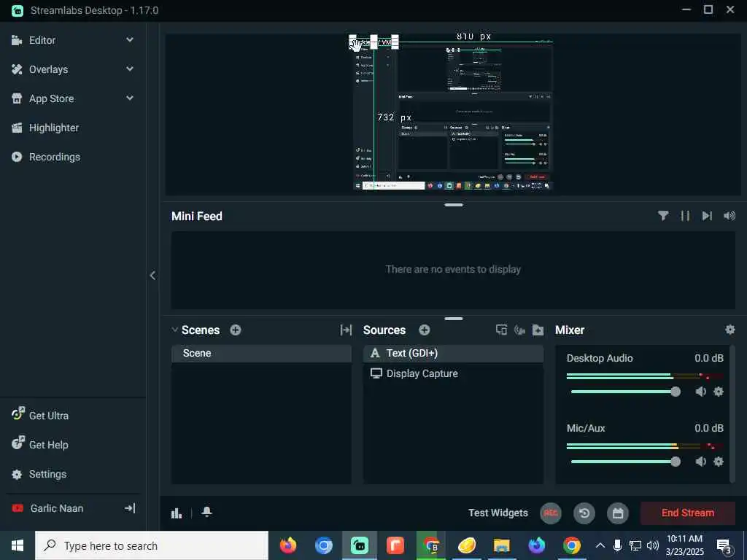The height and width of the screenshot is (560, 747).
Task: Adjust the Mic/Aux volume slider
Action: (x=625, y=462)
